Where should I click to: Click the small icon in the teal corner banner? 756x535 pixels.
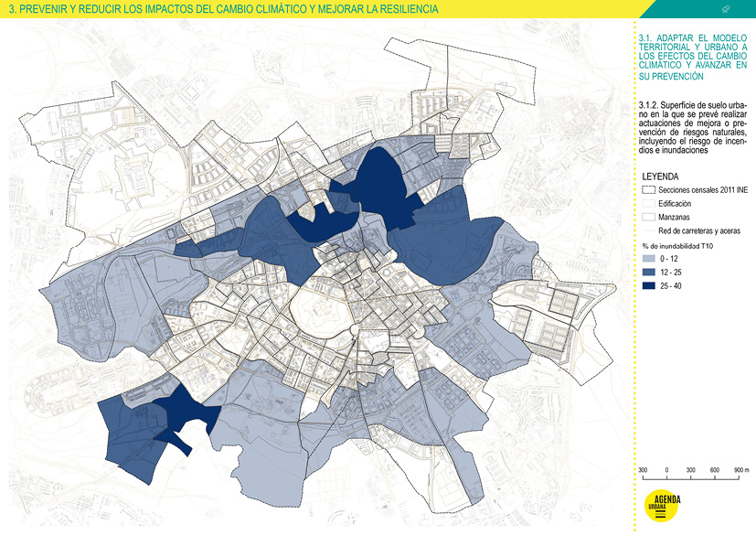[725, 8]
